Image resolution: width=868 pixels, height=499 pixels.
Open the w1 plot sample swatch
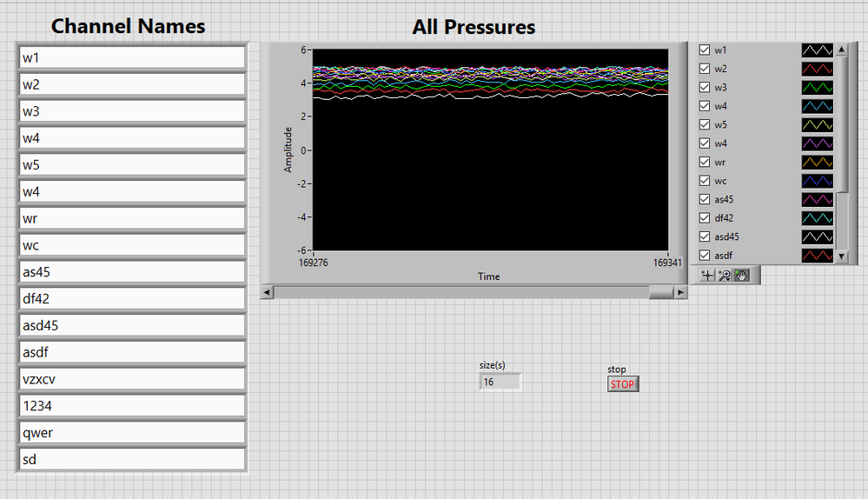point(817,50)
